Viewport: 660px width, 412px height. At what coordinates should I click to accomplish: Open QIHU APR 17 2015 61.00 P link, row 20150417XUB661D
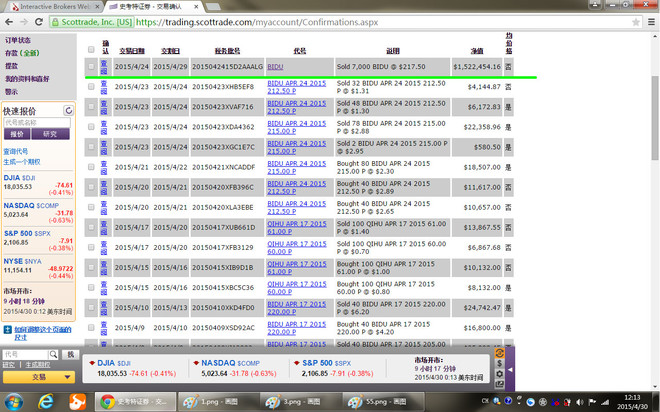pyautogui.click(x=297, y=227)
